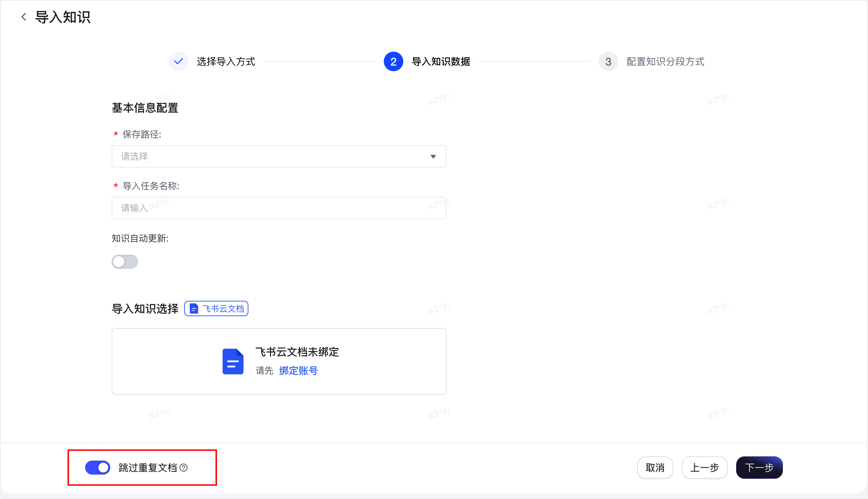Click the 导入知识数据 step label
This screenshot has width=868, height=499.
(x=441, y=61)
